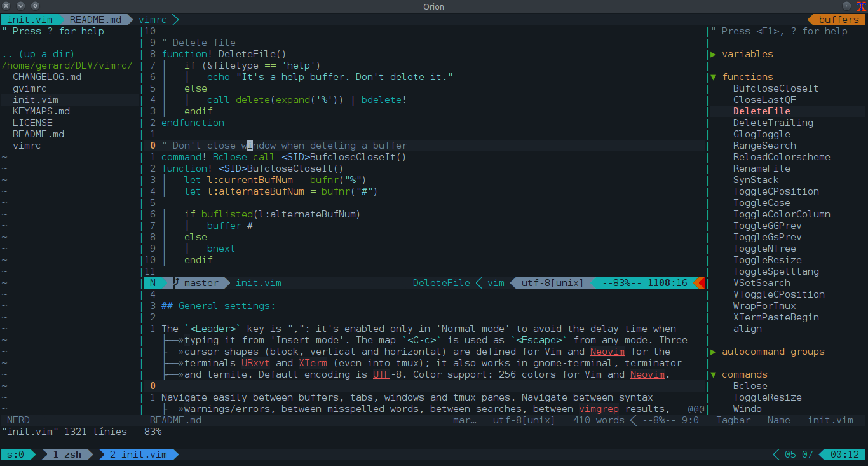Switch to the init.vim buffer tab

(30, 20)
